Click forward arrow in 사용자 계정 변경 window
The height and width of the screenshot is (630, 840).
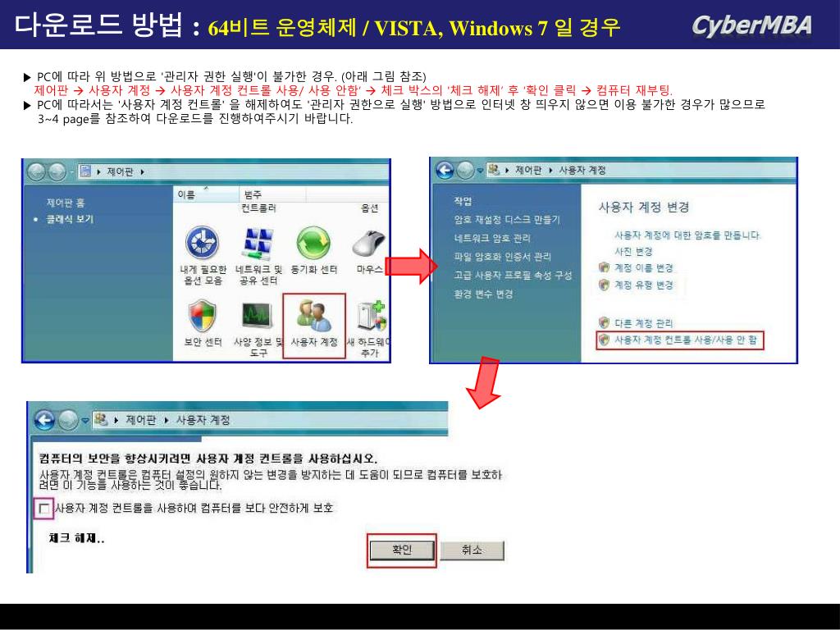(465, 171)
